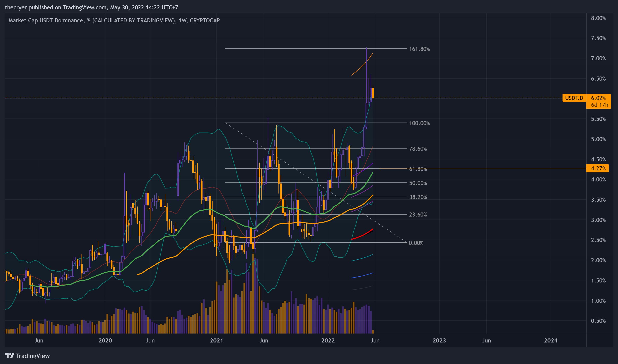Click the 4.27% horizontal line price label

[598, 168]
